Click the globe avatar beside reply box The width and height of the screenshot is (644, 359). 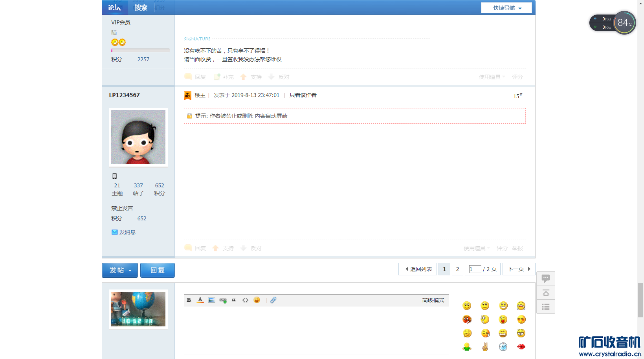[138, 309]
